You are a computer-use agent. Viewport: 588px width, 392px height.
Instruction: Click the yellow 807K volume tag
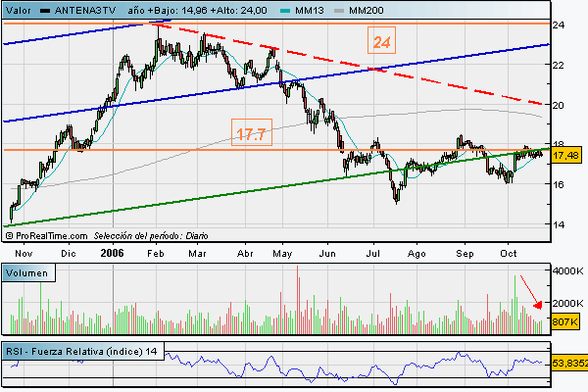point(565,321)
